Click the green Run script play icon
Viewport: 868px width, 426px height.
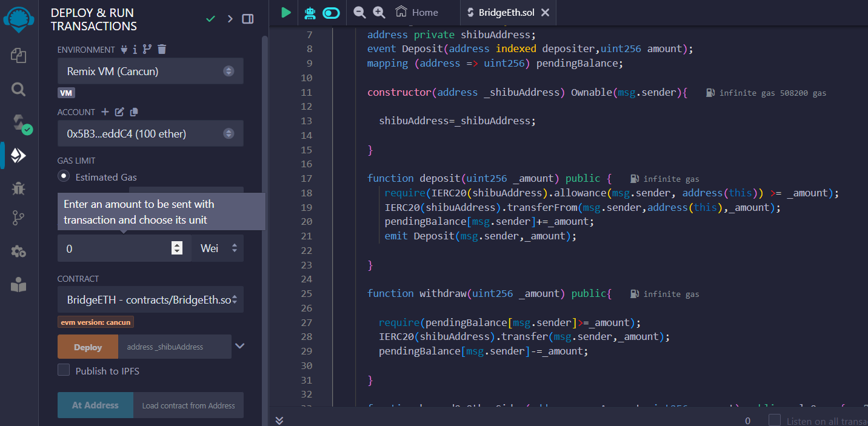click(x=285, y=12)
